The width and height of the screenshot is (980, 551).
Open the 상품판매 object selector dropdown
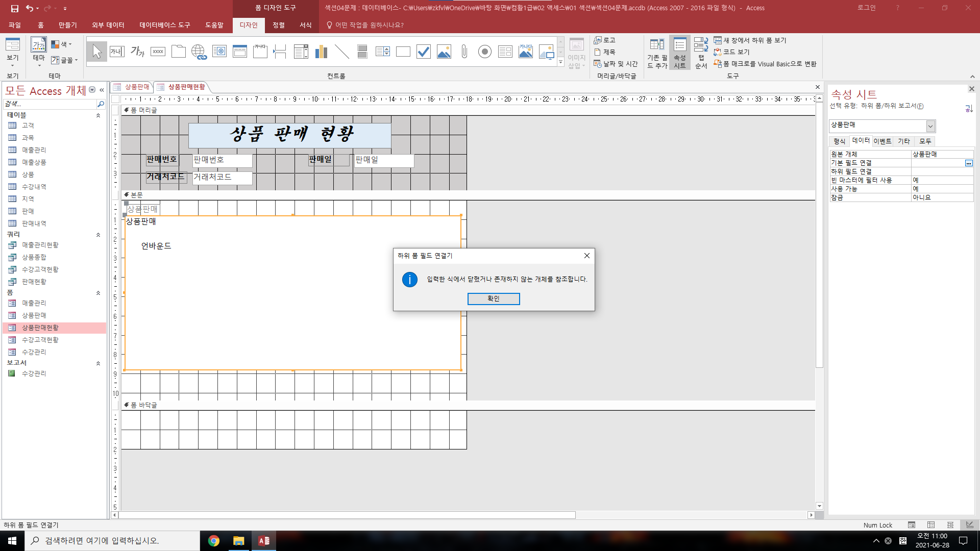tap(930, 126)
